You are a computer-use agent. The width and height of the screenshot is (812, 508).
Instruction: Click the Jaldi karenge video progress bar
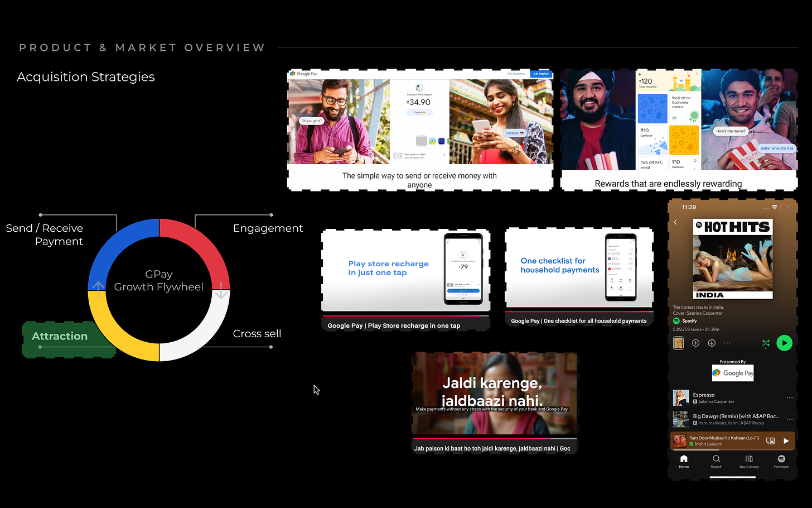(495, 439)
